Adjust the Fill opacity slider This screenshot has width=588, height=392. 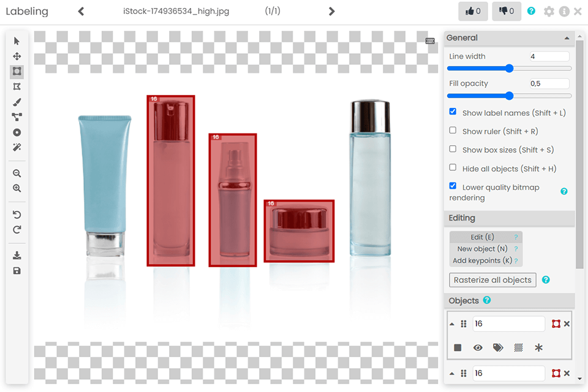[509, 96]
